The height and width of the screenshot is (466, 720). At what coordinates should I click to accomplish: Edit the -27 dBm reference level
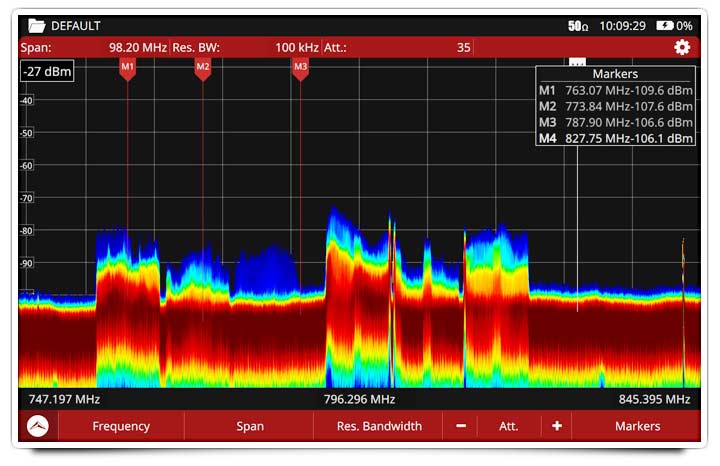[x=47, y=72]
